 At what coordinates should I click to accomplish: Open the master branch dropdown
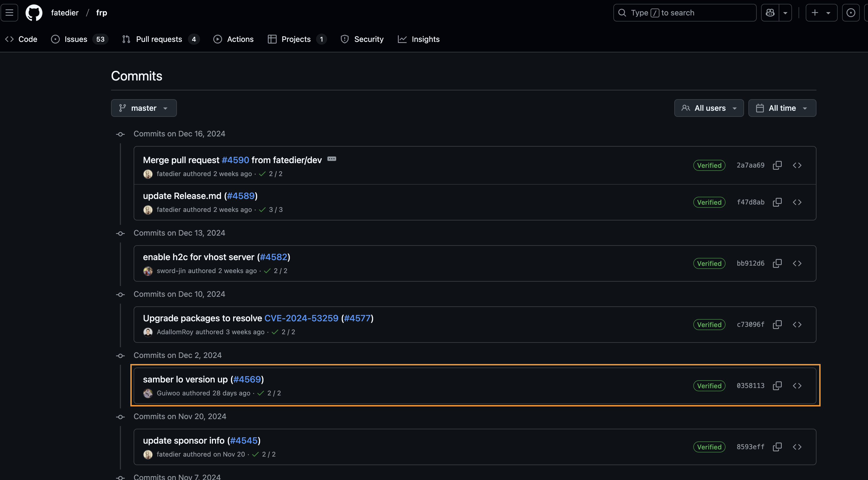144,108
